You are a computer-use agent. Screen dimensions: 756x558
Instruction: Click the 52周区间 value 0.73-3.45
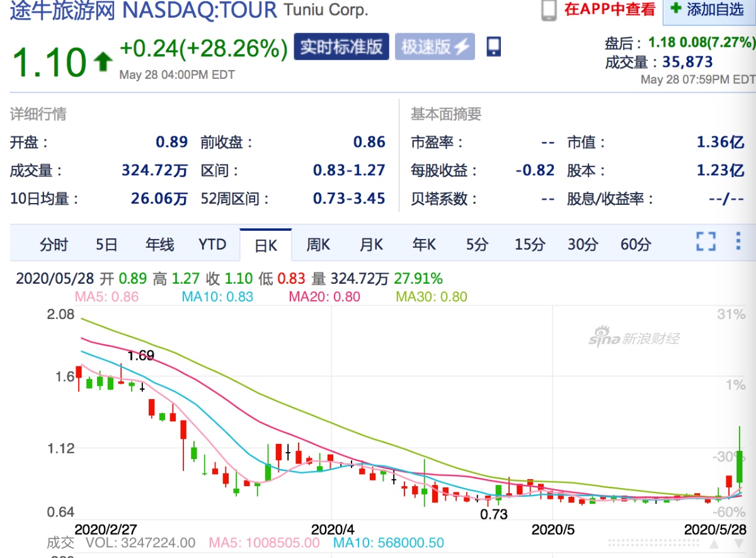point(349,199)
